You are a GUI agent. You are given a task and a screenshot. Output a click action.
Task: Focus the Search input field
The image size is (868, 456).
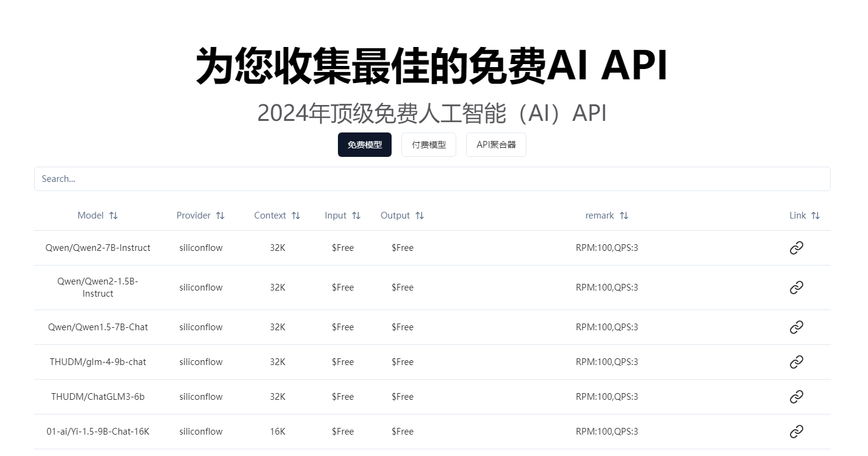point(432,179)
